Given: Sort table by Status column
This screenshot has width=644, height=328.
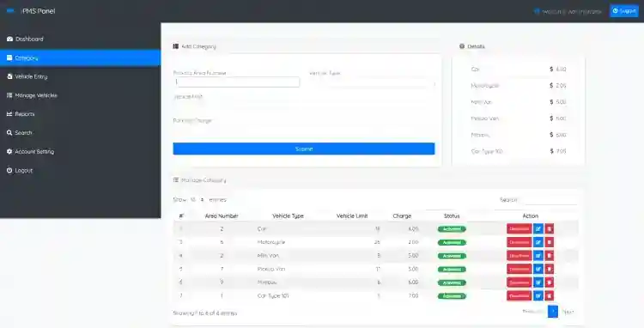Looking at the screenshot, I should (x=452, y=216).
